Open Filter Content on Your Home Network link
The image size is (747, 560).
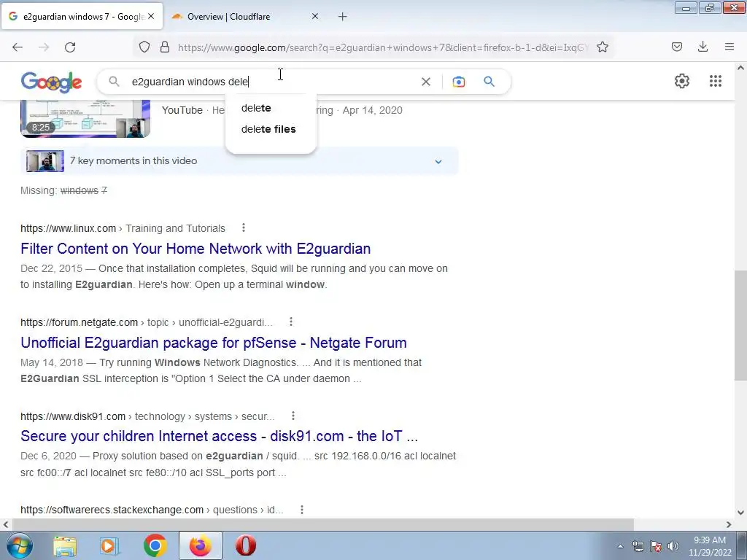[196, 249]
